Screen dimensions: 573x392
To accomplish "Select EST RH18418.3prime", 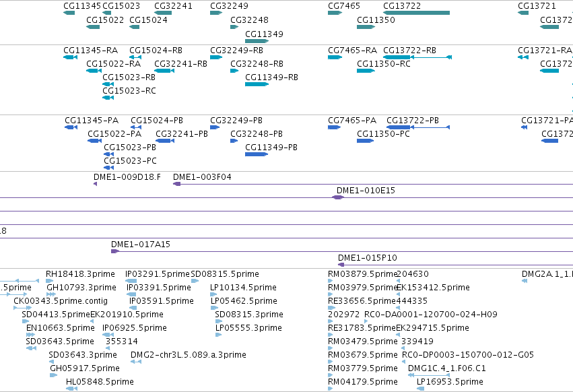I will [80, 274].
